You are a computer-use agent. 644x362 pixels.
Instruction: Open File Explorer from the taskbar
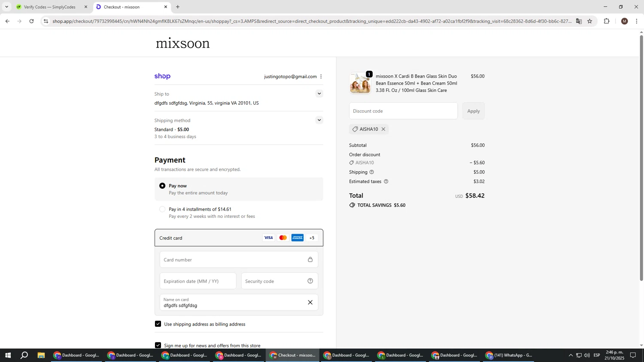41,355
